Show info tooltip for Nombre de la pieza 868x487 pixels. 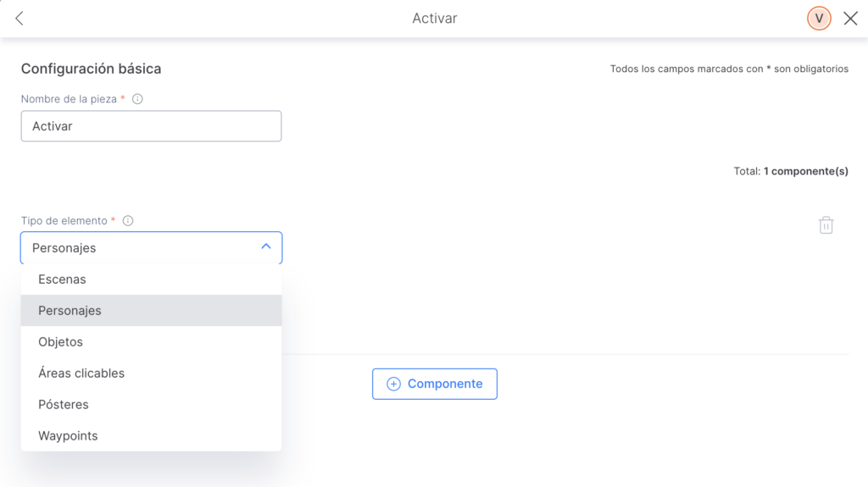coord(137,99)
